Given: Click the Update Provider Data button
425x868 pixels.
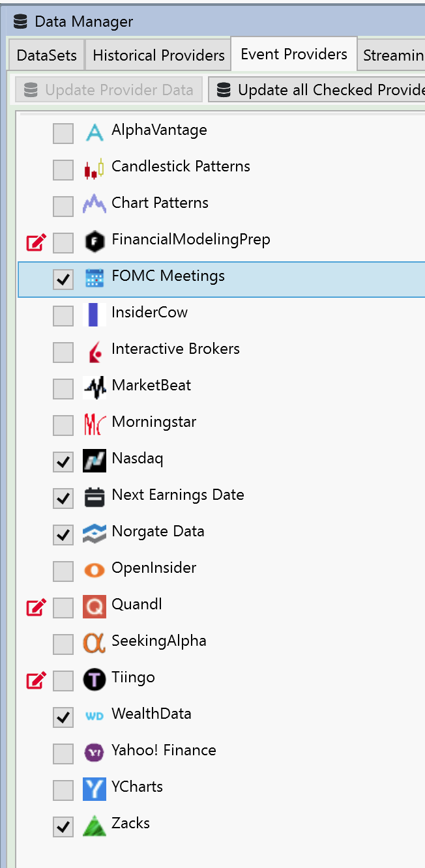Looking at the screenshot, I should click(109, 90).
